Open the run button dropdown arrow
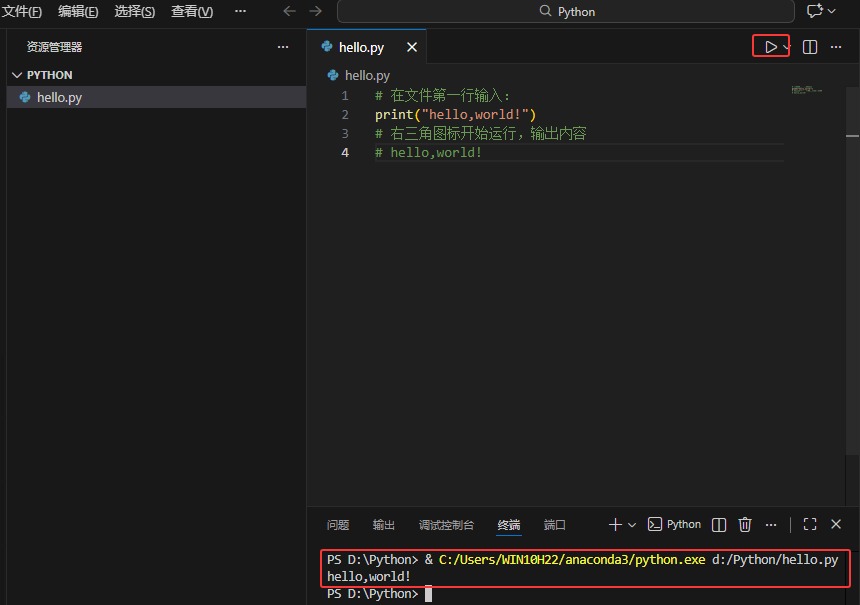This screenshot has height=605, width=860. coord(787,47)
